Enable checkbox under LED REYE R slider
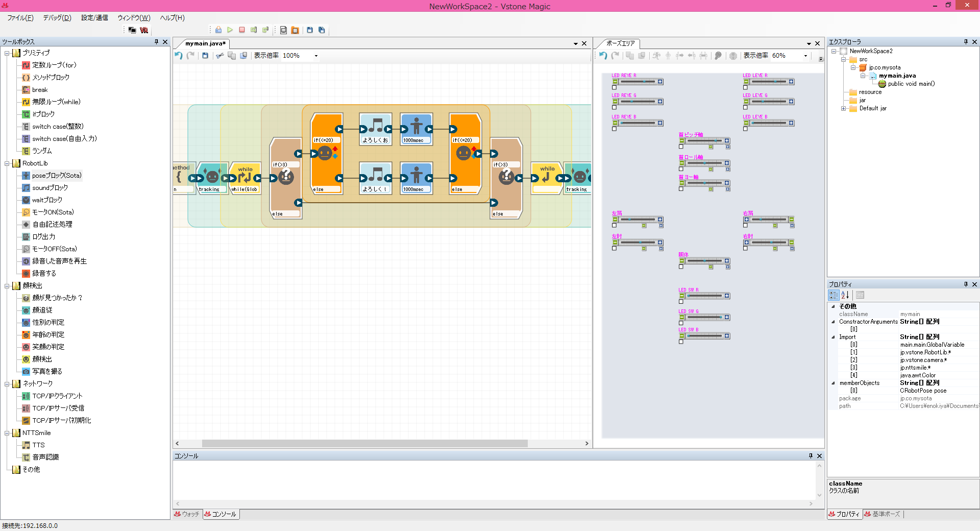 (615, 88)
